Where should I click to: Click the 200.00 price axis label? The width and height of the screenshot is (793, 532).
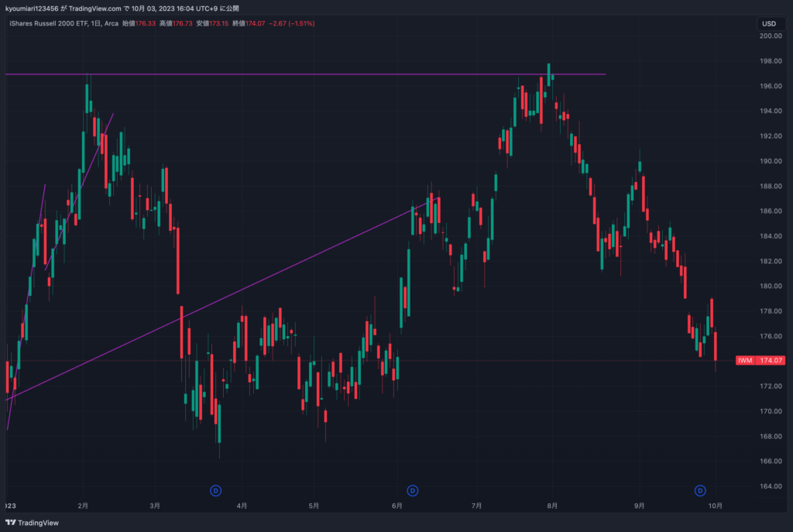pos(771,36)
